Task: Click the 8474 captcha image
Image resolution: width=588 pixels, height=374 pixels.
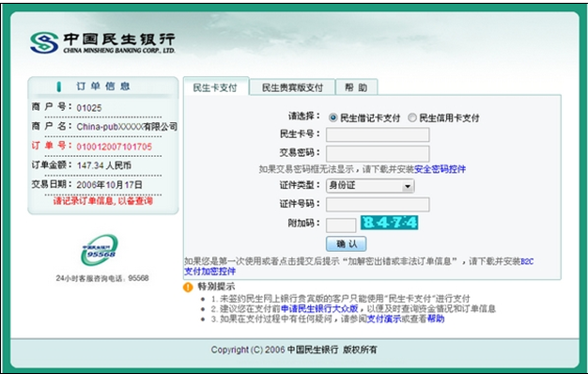Action: coord(389,223)
